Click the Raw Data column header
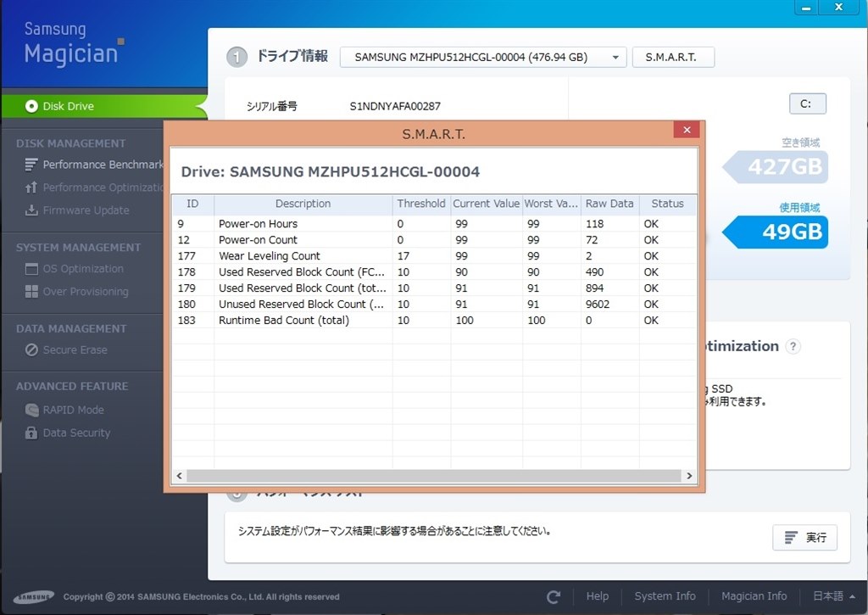868x615 pixels. click(x=609, y=204)
